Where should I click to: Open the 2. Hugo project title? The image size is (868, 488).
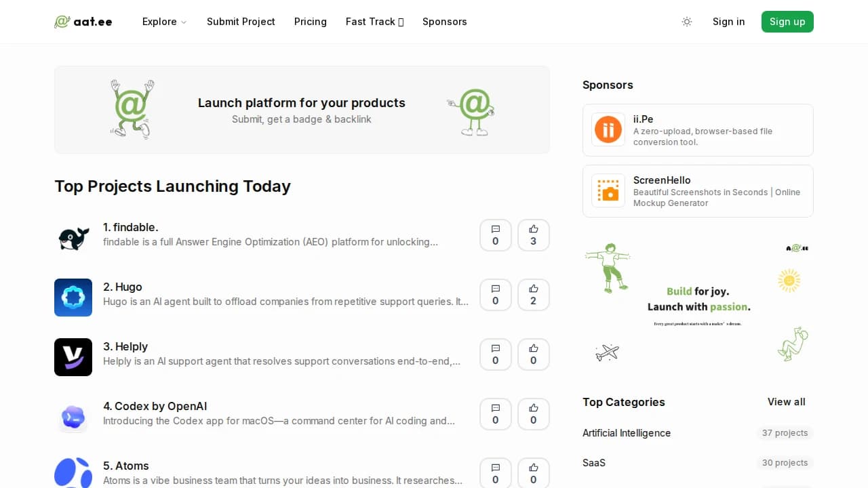[x=123, y=287]
